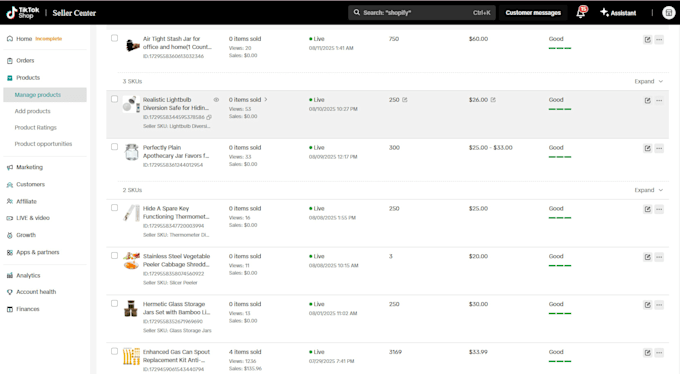Screen dimensions: 680x374
Task: Go to Manage products
Action: tap(45, 95)
